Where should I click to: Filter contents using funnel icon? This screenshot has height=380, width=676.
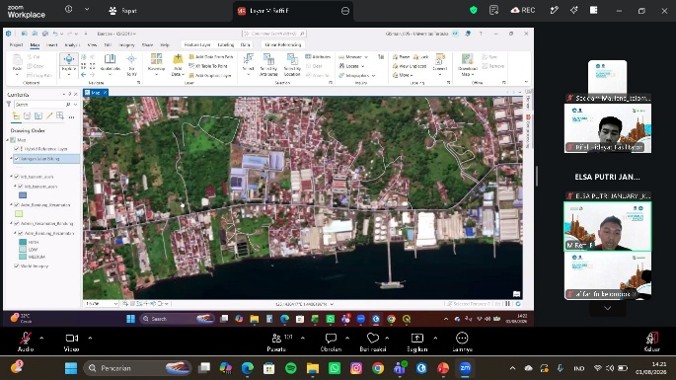(9, 104)
